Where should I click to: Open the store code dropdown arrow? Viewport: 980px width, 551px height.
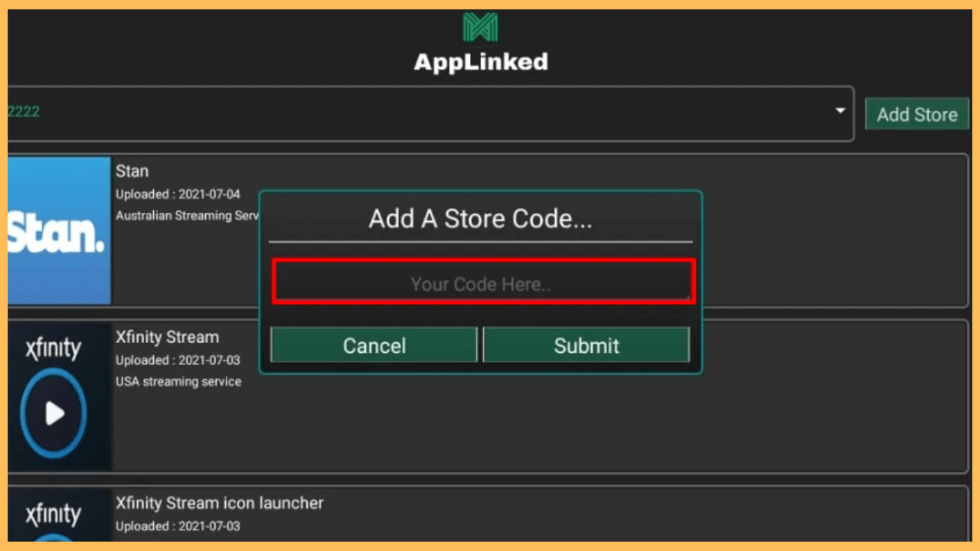point(838,112)
